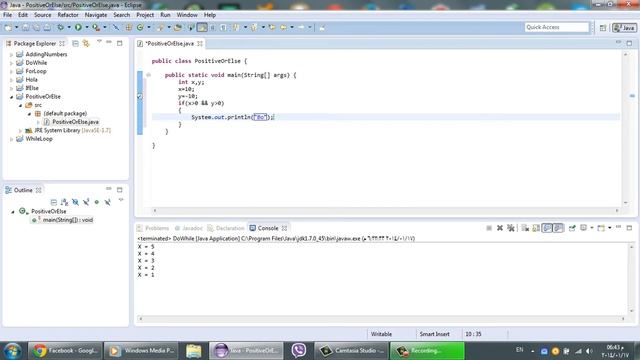Open the Java perspective button
640x360 pixels.
(x=624, y=28)
